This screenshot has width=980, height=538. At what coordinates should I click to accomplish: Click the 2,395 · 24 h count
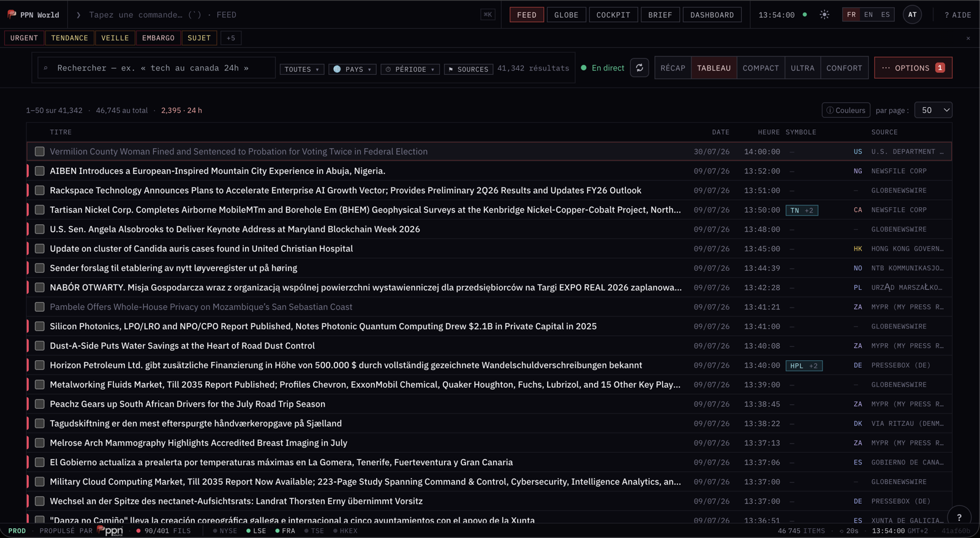click(x=181, y=110)
